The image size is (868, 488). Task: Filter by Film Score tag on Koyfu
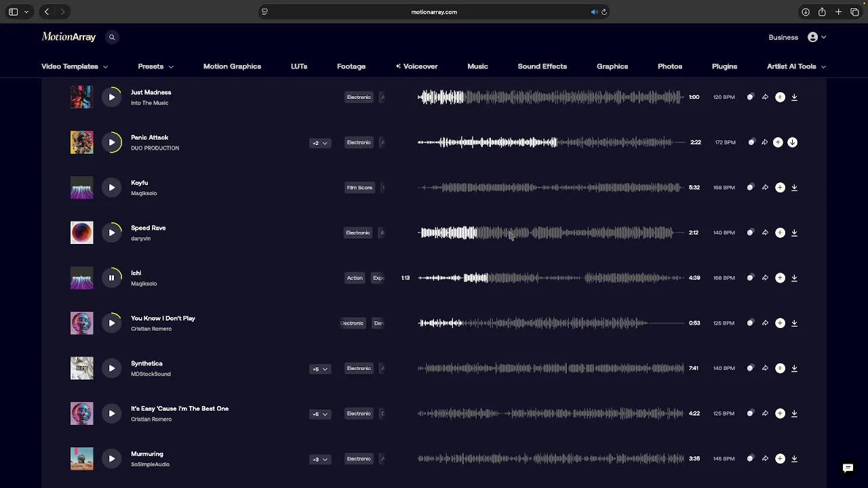[359, 187]
